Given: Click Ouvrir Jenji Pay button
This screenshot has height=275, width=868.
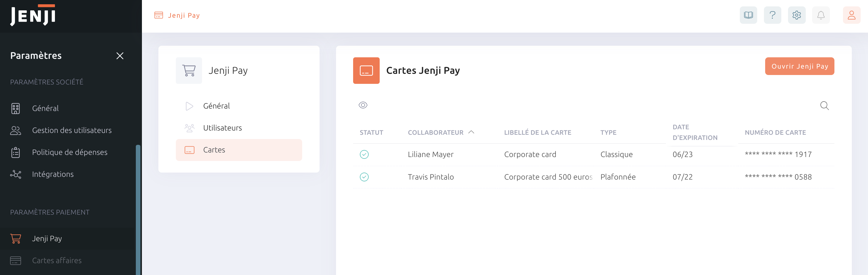Looking at the screenshot, I should 799,66.
